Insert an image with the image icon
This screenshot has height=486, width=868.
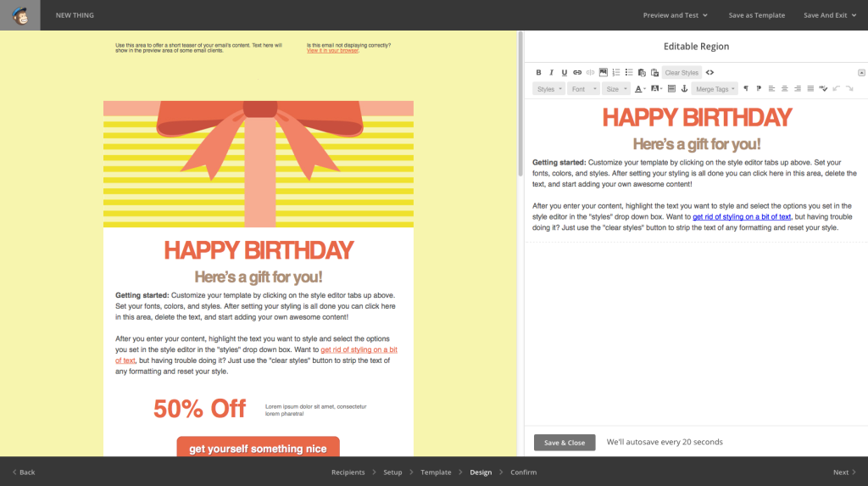click(604, 73)
